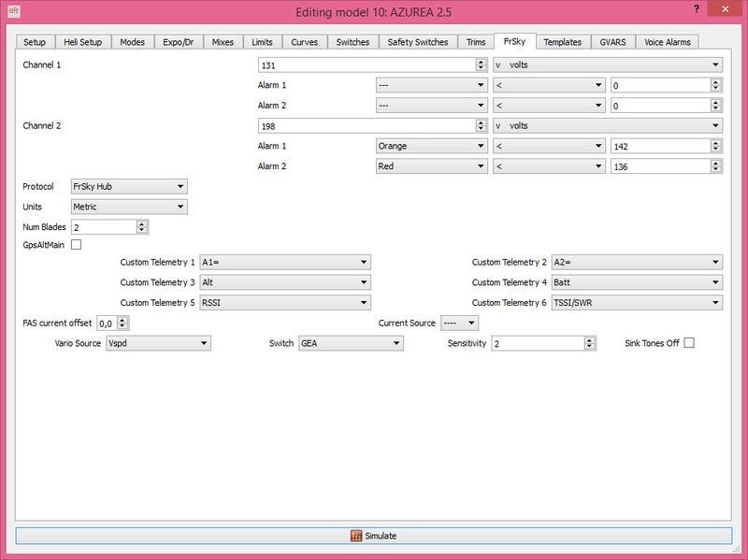The image size is (748, 560).
Task: Open Custom Telemetry 2 dropdown
Action: [x=637, y=263]
